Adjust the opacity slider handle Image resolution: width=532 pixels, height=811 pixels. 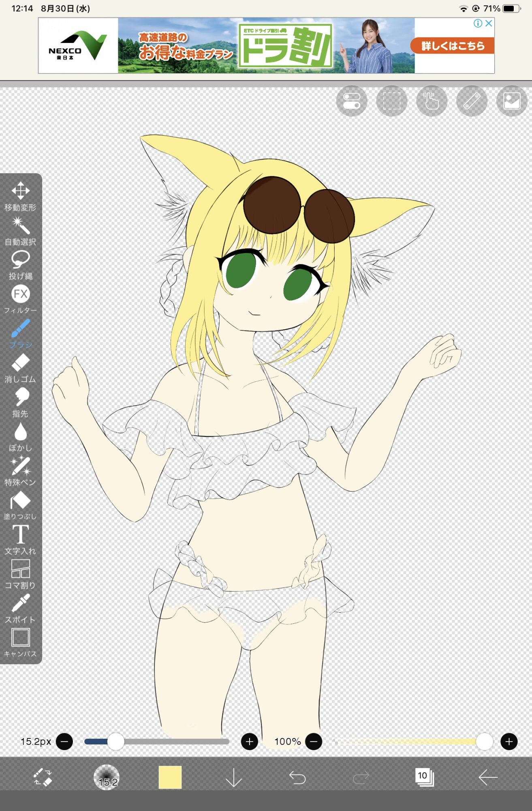[484, 742]
